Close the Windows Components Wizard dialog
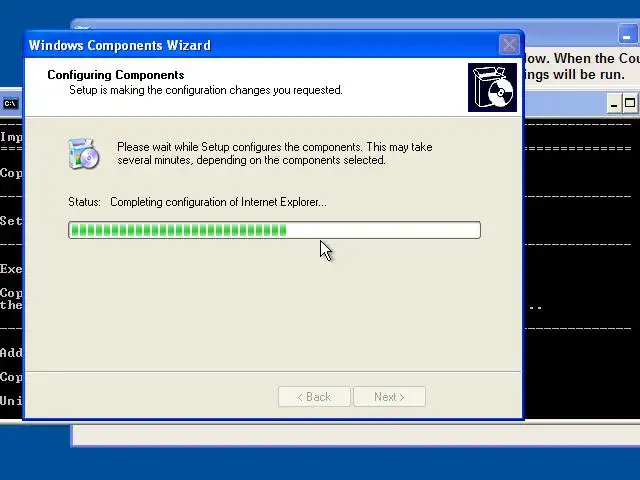 (509, 44)
